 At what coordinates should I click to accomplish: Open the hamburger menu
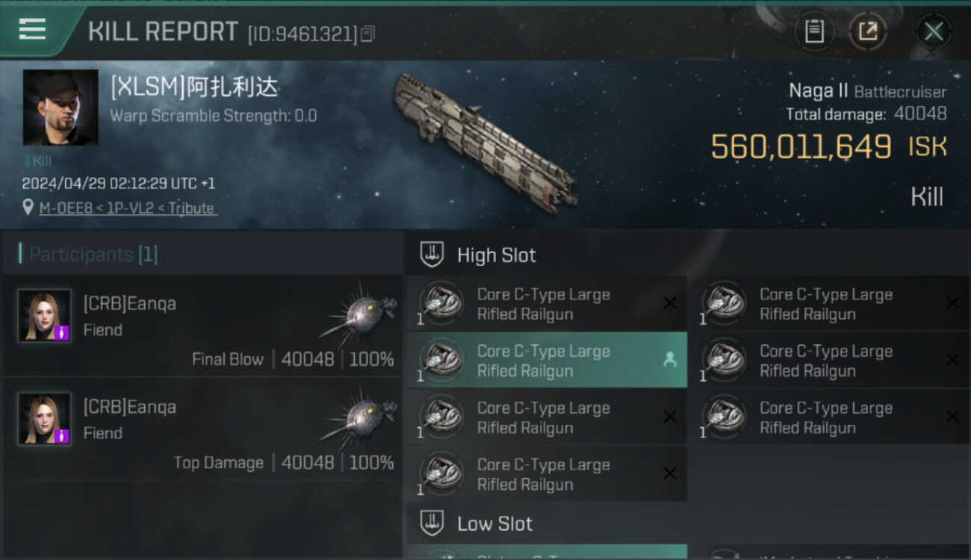point(33,30)
